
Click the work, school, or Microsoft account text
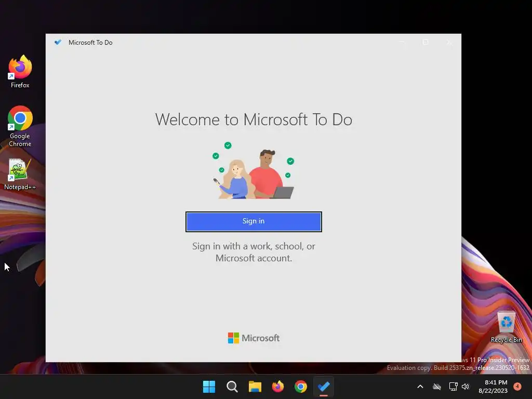click(x=254, y=252)
